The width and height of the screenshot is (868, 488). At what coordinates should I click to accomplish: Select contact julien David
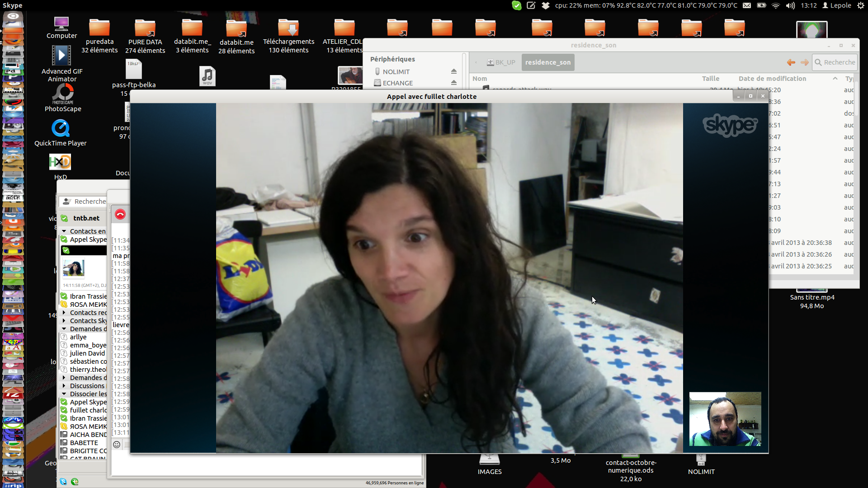87,353
